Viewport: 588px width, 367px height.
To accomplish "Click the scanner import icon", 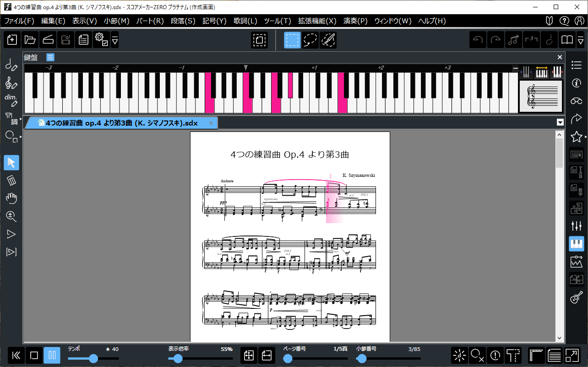I will coord(48,40).
